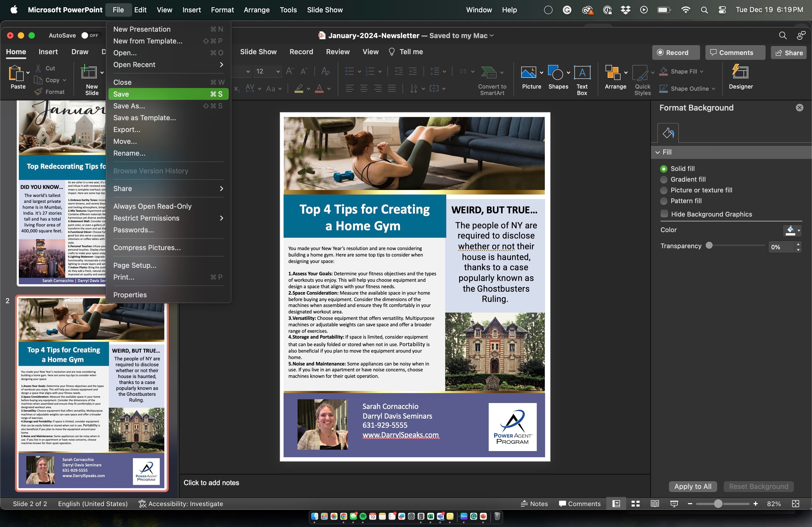
Task: Toggle the AutoSave switch
Action: [x=90, y=35]
